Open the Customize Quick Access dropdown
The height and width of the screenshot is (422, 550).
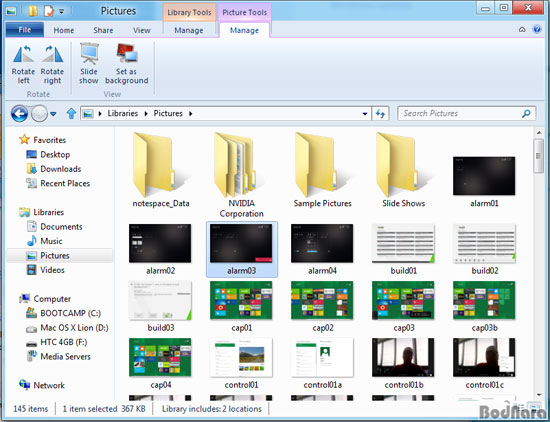(61, 12)
